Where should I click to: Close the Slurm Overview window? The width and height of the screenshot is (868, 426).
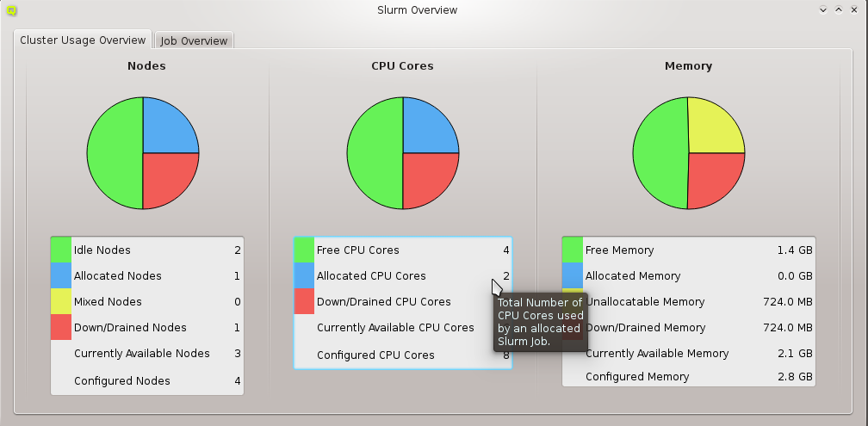854,10
